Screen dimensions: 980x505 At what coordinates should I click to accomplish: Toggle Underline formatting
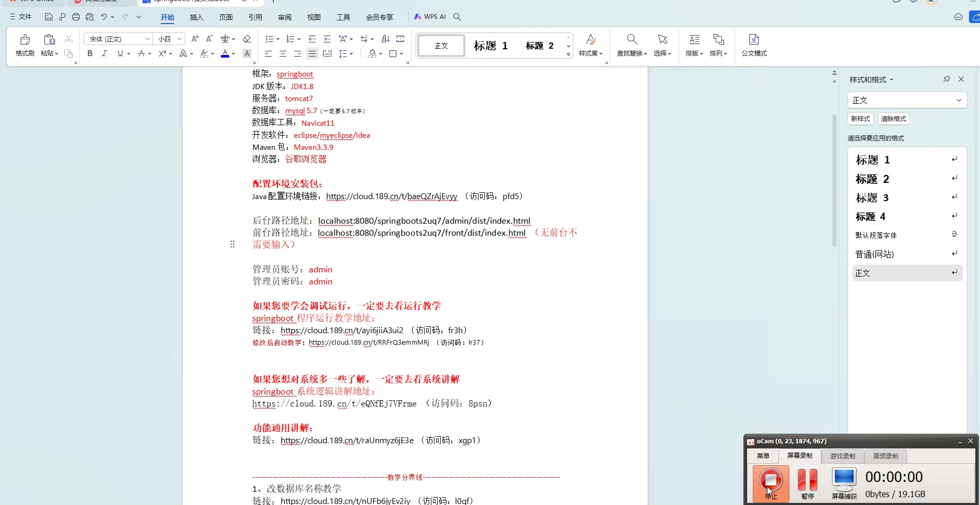[120, 53]
